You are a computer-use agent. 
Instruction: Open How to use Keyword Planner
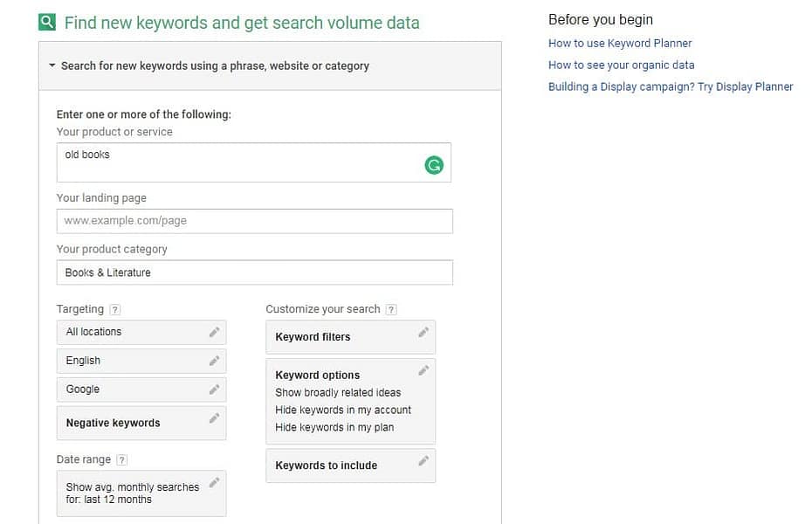(620, 43)
